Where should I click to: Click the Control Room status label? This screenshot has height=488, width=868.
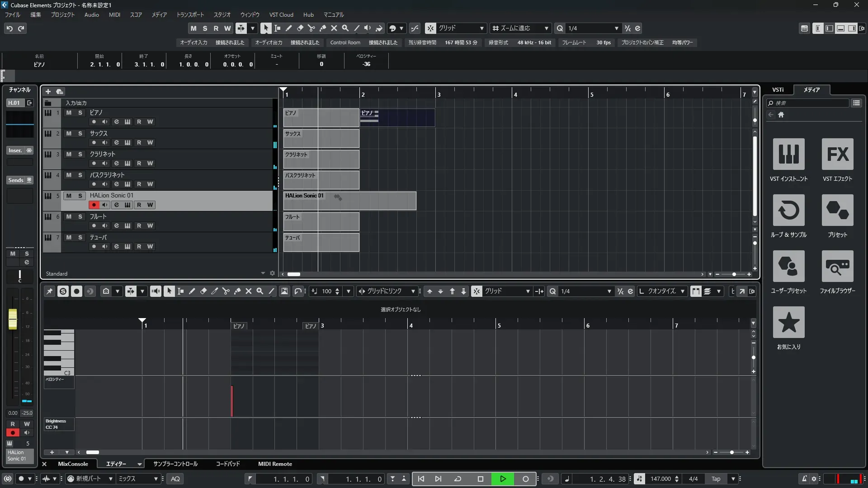pyautogui.click(x=345, y=42)
